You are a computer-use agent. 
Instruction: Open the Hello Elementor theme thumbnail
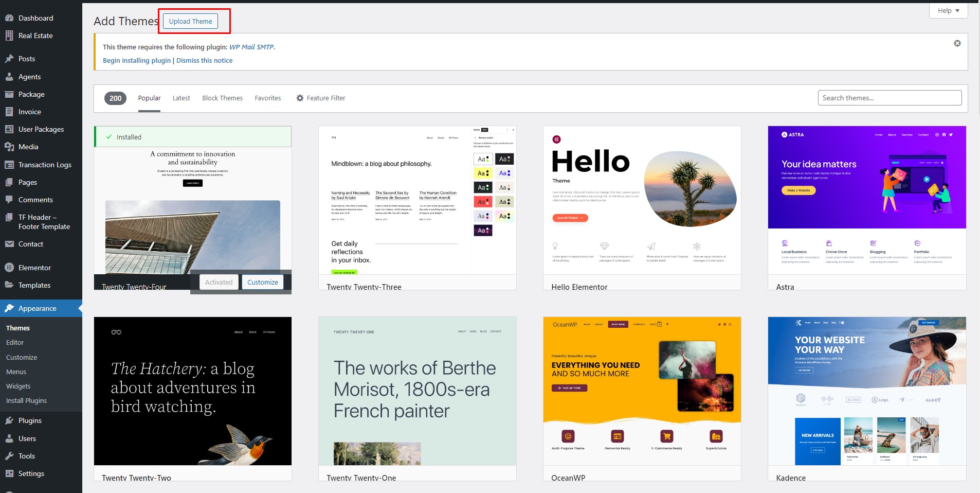(642, 200)
